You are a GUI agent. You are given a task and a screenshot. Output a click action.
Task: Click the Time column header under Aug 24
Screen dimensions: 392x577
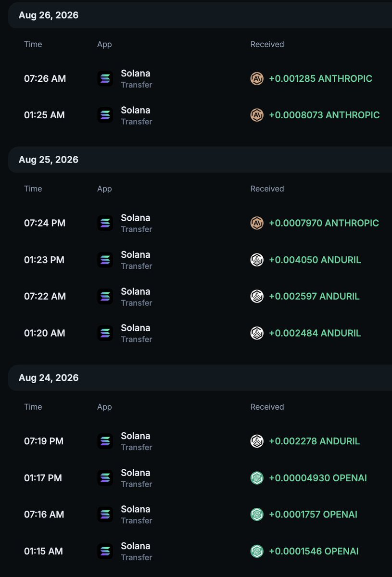[33, 407]
